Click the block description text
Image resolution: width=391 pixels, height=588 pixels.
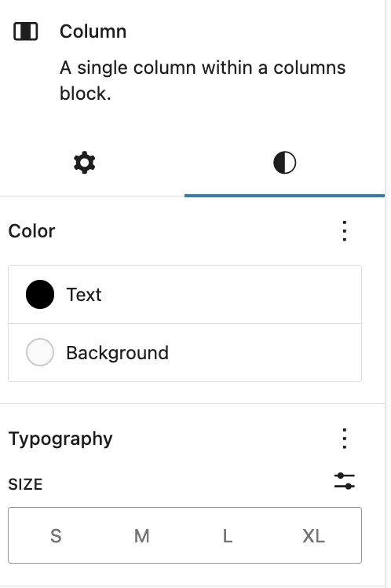point(203,81)
